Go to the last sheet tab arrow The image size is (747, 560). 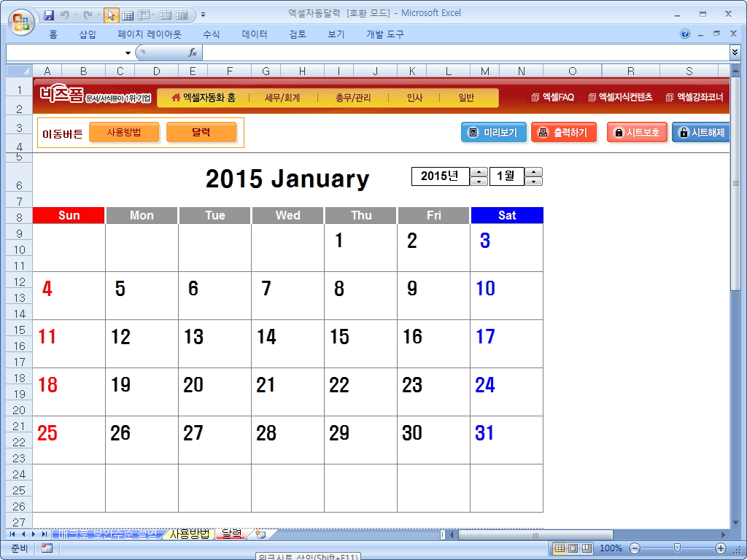(44, 534)
